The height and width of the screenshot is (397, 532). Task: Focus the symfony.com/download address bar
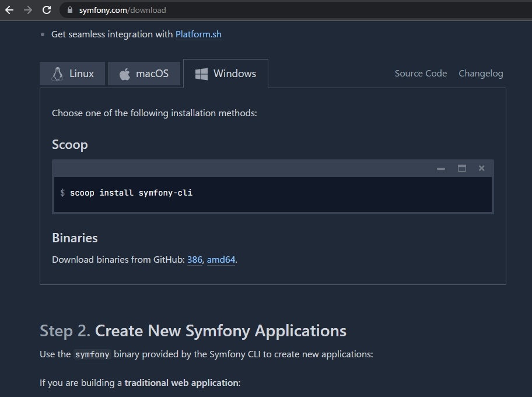coord(295,10)
